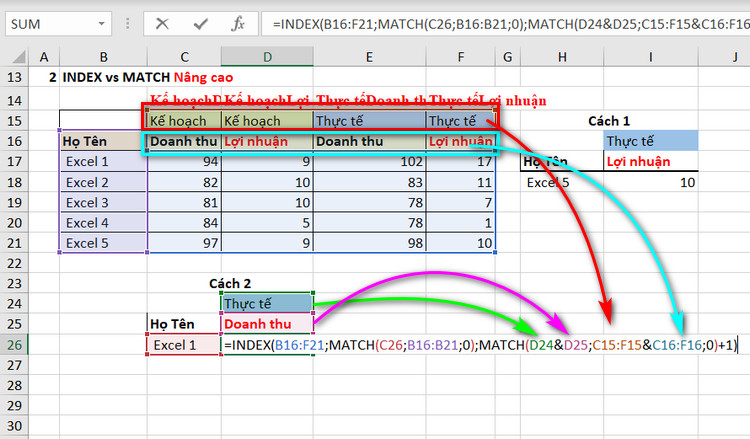Cancel formula entry with the X icon
750x439 pixels.
(162, 23)
